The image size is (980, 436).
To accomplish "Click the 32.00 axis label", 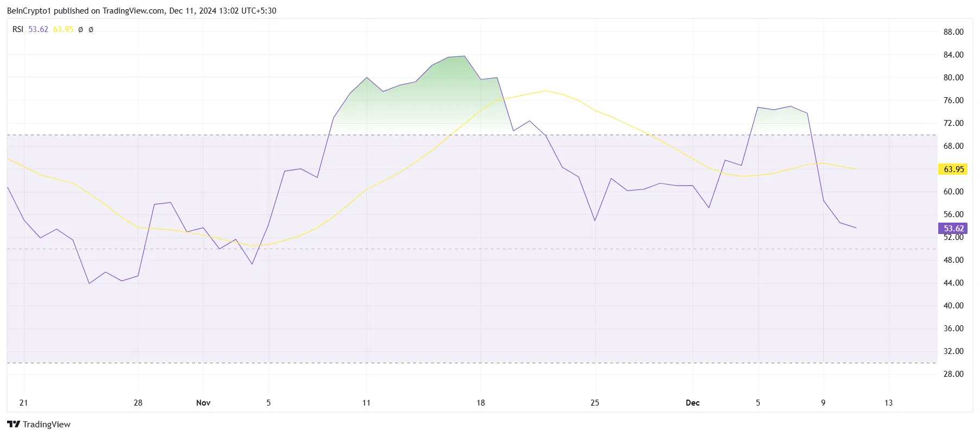I will (x=953, y=351).
